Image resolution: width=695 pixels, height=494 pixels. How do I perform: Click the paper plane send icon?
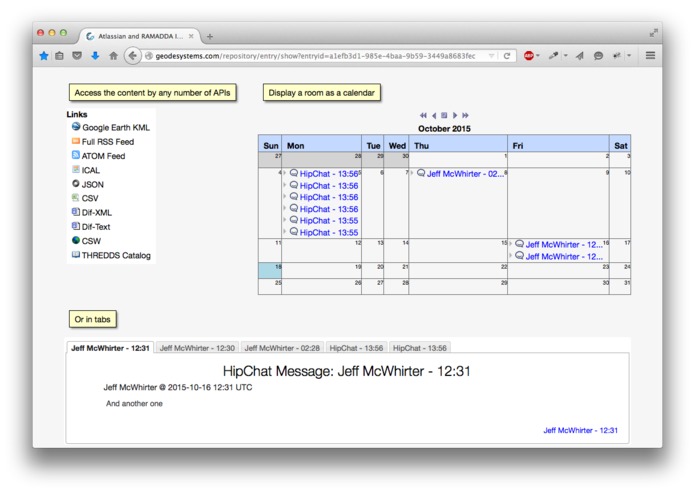(x=580, y=56)
